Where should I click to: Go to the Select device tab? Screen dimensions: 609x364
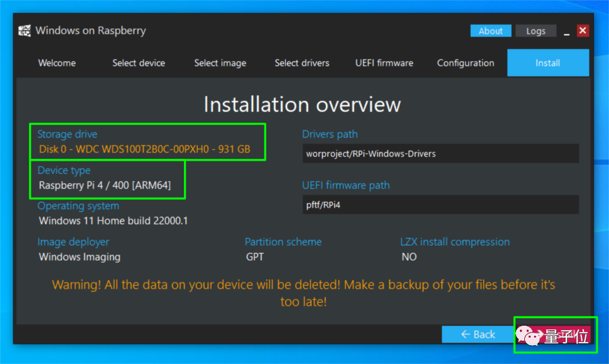[139, 63]
